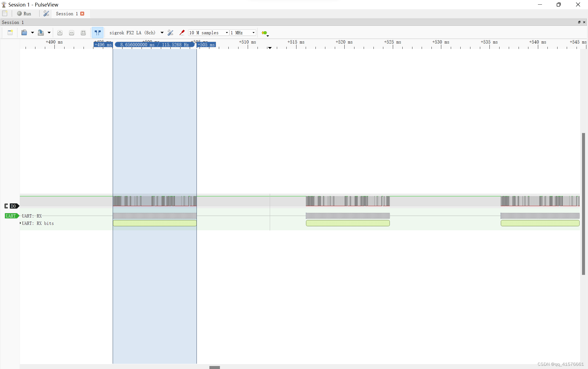The height and width of the screenshot is (369, 588).
Task: Open device configuration via wrench icon
Action: pos(170,33)
